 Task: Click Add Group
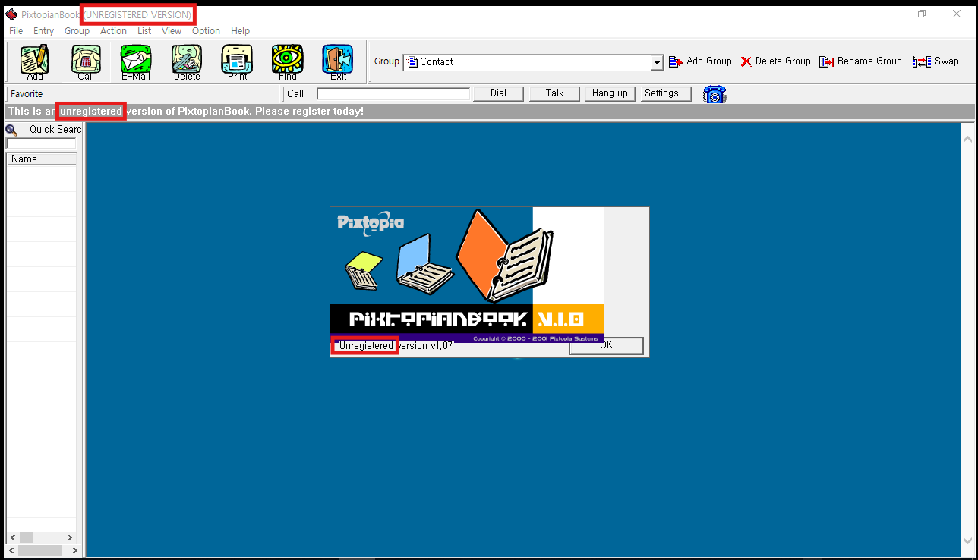click(700, 61)
